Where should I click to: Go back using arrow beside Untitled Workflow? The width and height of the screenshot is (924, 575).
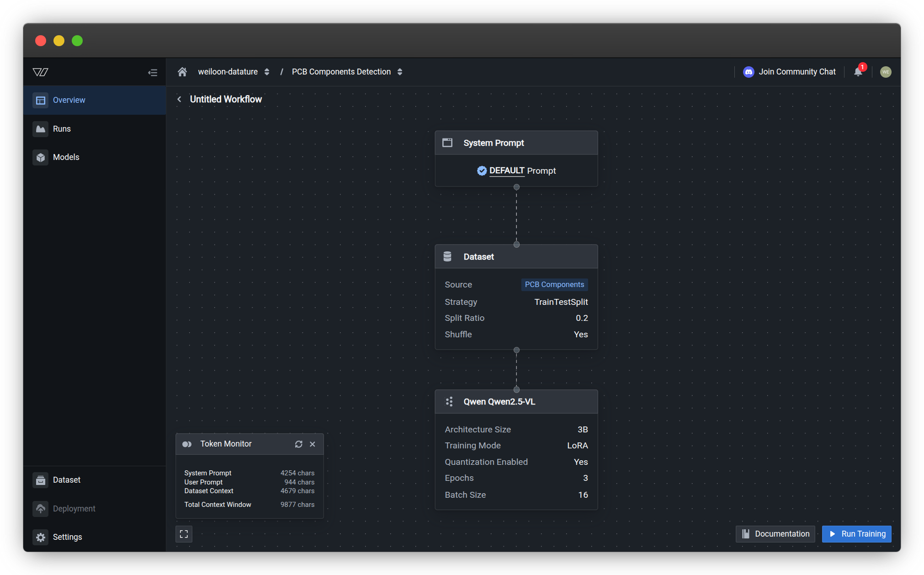tap(179, 99)
